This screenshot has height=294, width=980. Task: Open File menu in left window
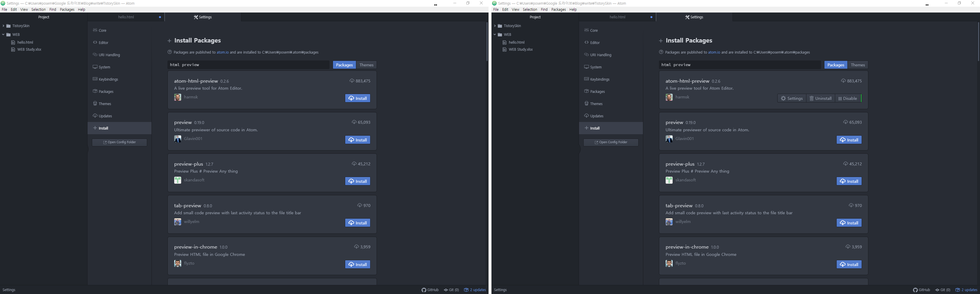pos(5,10)
